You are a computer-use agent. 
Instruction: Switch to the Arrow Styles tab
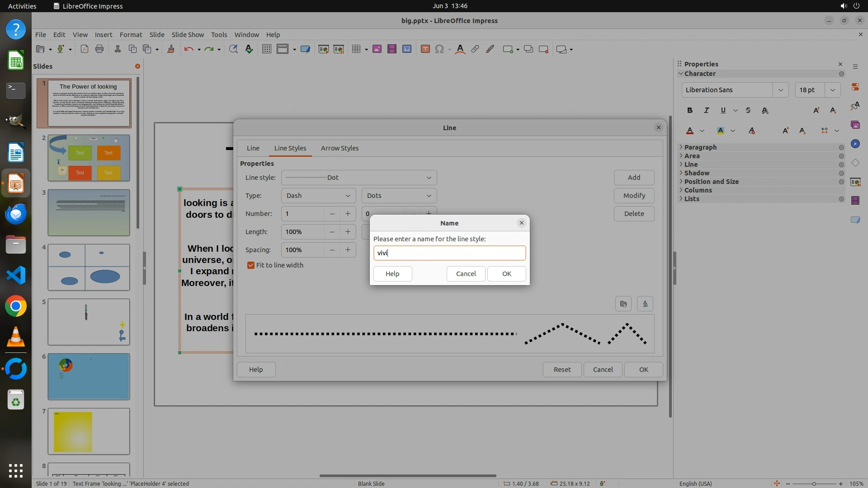(340, 148)
